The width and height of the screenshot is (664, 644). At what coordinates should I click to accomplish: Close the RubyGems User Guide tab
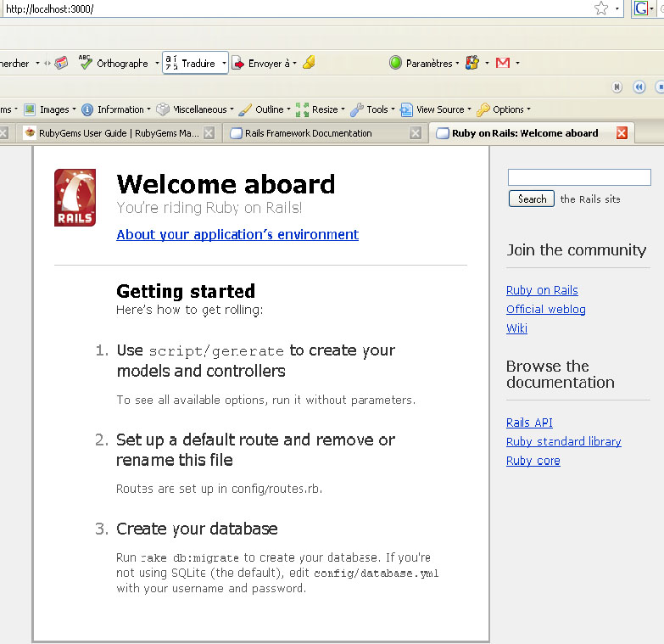coord(209,133)
